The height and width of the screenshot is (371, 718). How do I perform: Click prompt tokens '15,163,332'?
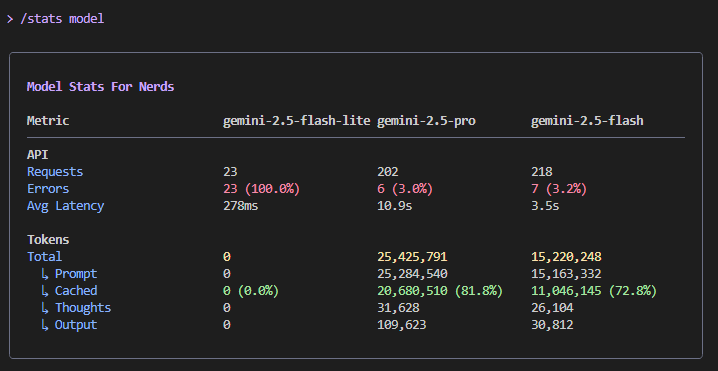click(566, 274)
